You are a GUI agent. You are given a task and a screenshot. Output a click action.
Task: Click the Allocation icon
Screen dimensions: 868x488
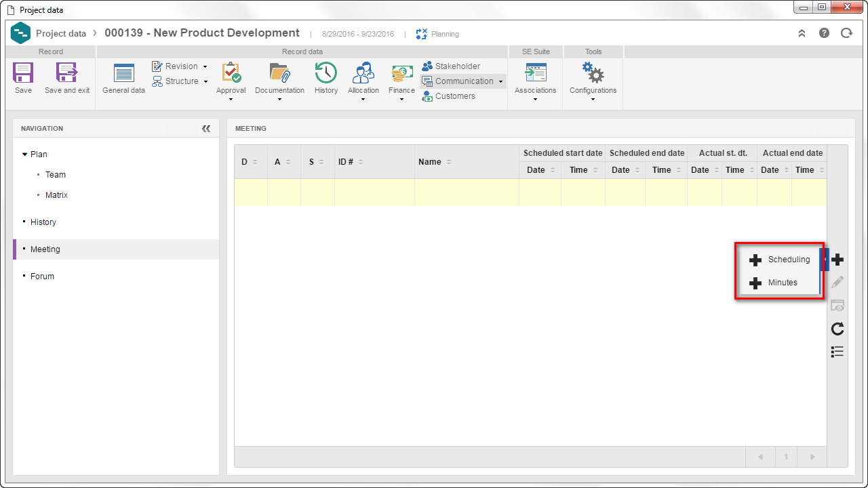click(363, 73)
